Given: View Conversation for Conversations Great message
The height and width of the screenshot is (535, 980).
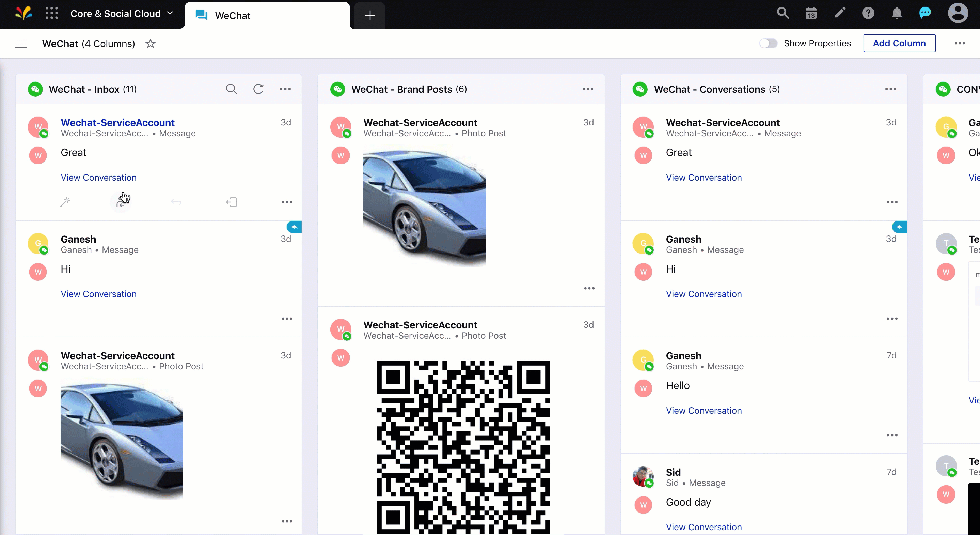Looking at the screenshot, I should (x=704, y=178).
